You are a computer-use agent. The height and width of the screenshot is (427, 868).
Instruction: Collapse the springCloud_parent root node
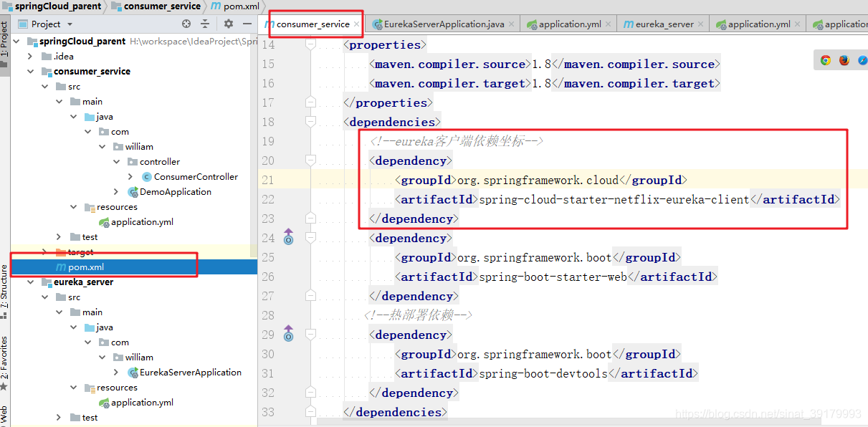[16, 42]
